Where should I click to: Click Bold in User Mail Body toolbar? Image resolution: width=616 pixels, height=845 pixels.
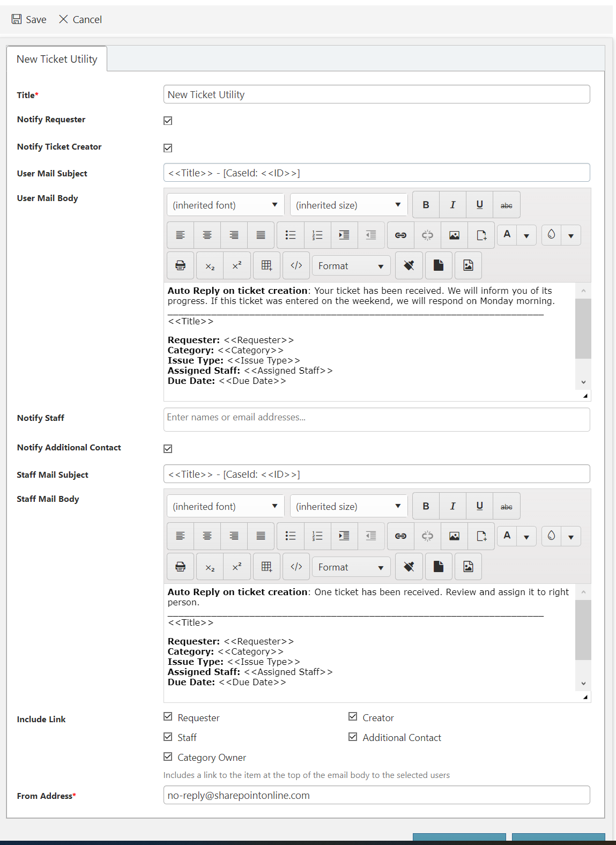pyautogui.click(x=426, y=205)
